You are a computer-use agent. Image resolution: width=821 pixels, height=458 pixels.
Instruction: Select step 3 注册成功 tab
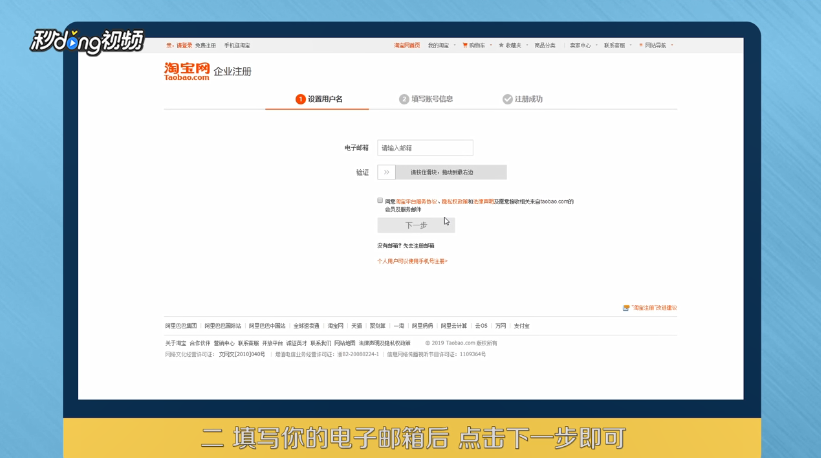[523, 99]
